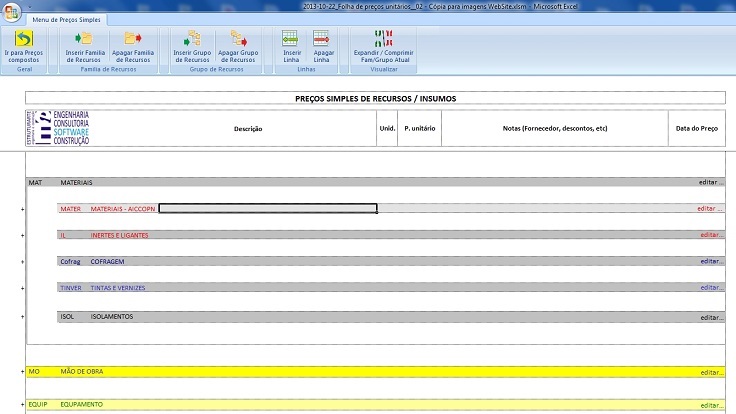The height and width of the screenshot is (414, 736).
Task: Select the Menu de Preços Simples tab
Action: click(x=60, y=20)
